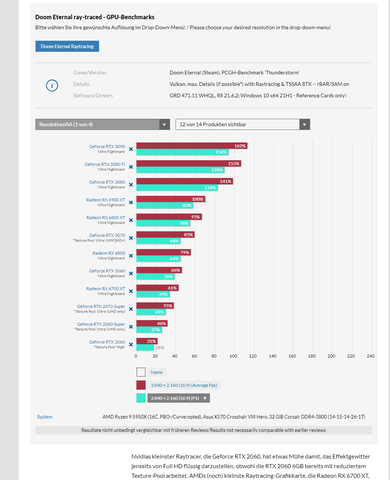
Task: Toggle the turquoise P1 series swatch
Action: click(x=141, y=398)
